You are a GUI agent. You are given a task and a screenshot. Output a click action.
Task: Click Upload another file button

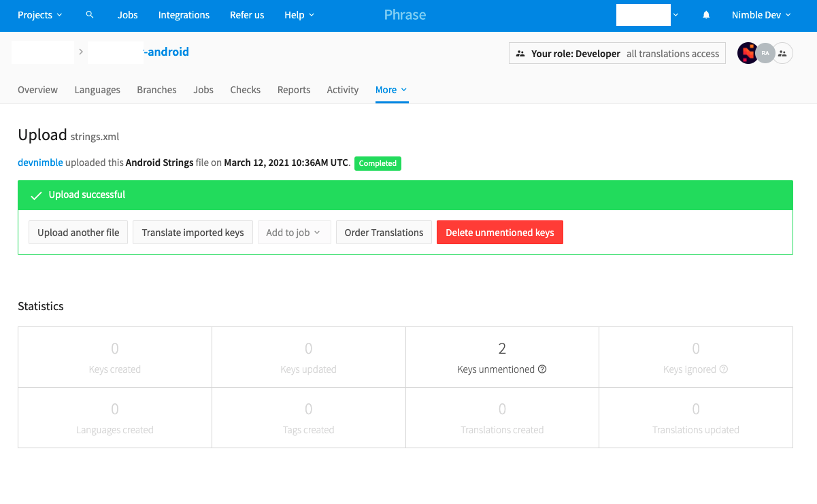pyautogui.click(x=78, y=233)
